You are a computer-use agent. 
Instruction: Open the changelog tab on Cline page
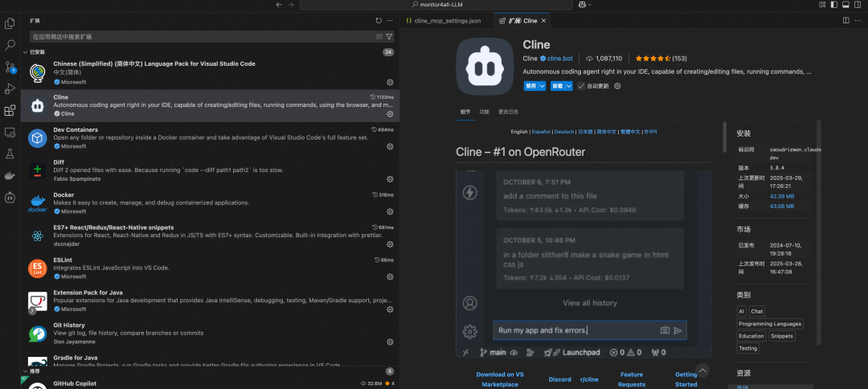tap(508, 112)
